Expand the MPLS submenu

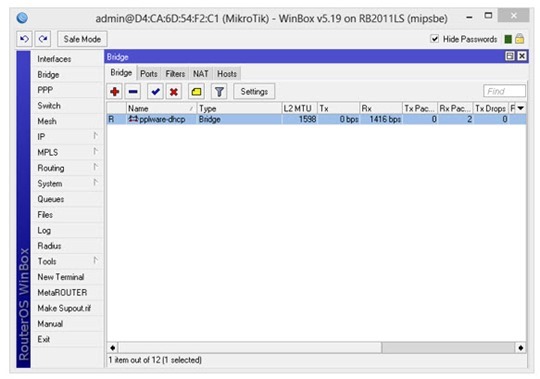(x=67, y=152)
